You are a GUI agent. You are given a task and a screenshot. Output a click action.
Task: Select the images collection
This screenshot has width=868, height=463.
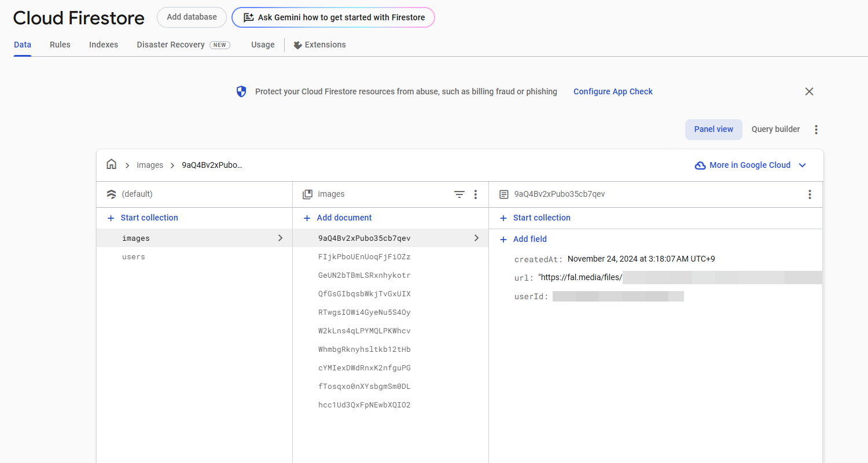194,238
